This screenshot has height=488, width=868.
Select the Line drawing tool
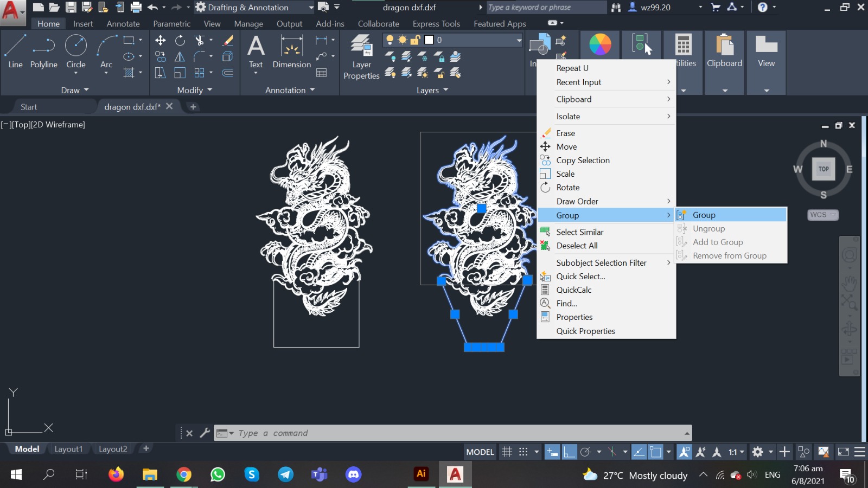click(x=15, y=52)
